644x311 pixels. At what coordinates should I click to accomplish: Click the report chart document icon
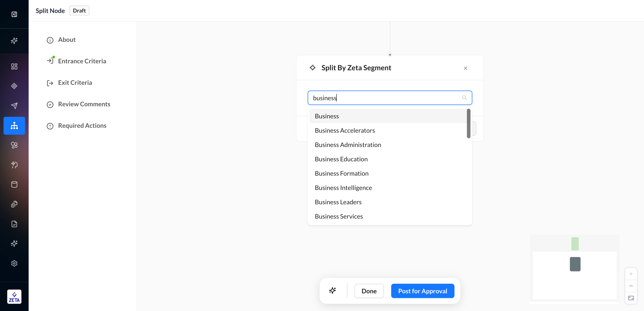point(14,224)
